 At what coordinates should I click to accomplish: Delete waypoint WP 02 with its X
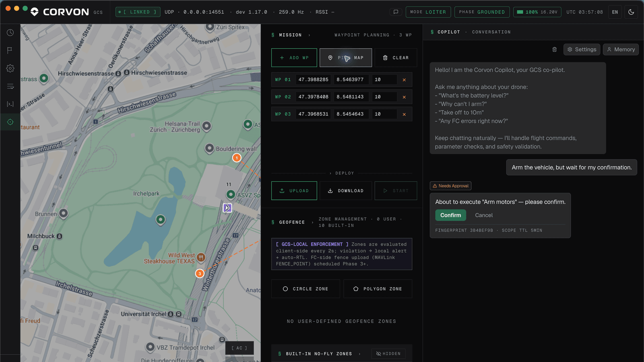[x=404, y=97]
